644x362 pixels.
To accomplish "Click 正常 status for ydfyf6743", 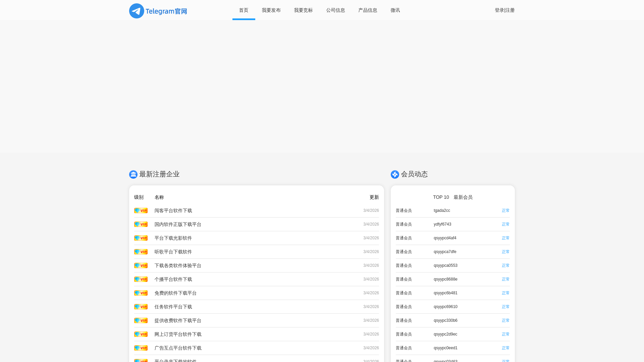I will pos(506,224).
